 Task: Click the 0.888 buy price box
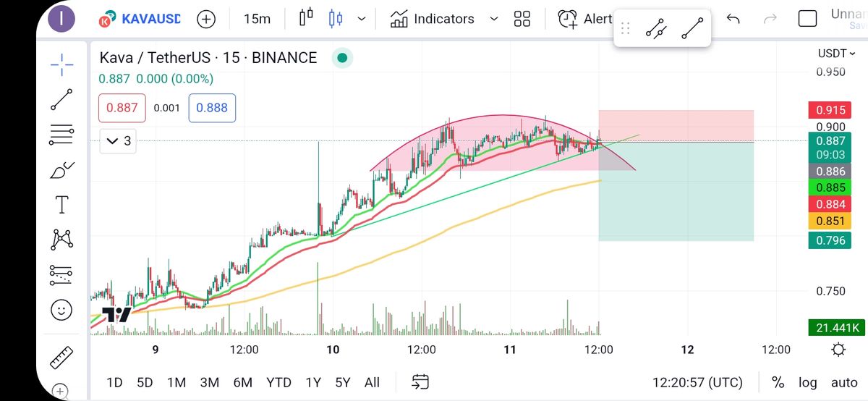(x=212, y=108)
